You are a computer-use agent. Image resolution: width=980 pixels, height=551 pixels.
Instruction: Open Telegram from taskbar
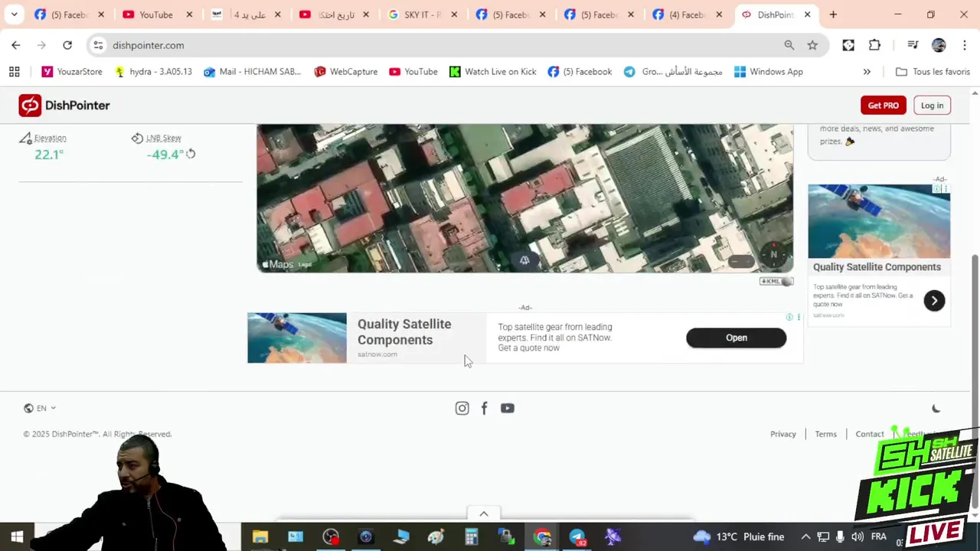point(577,537)
